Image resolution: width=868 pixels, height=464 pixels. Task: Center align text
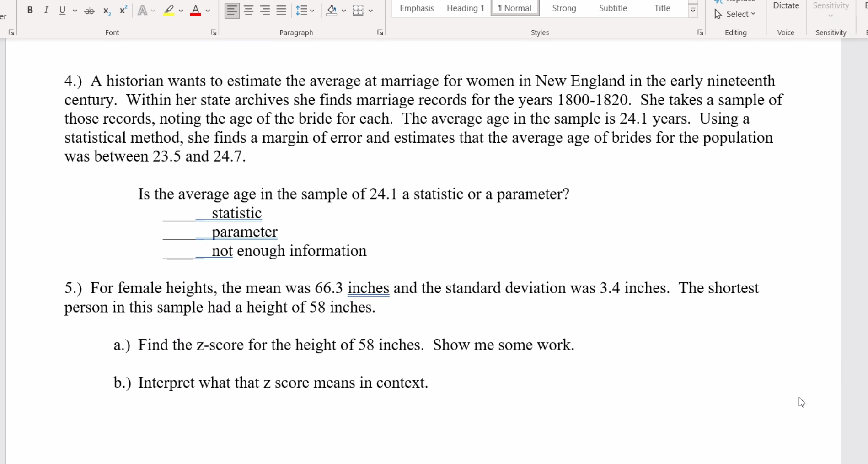pos(249,10)
